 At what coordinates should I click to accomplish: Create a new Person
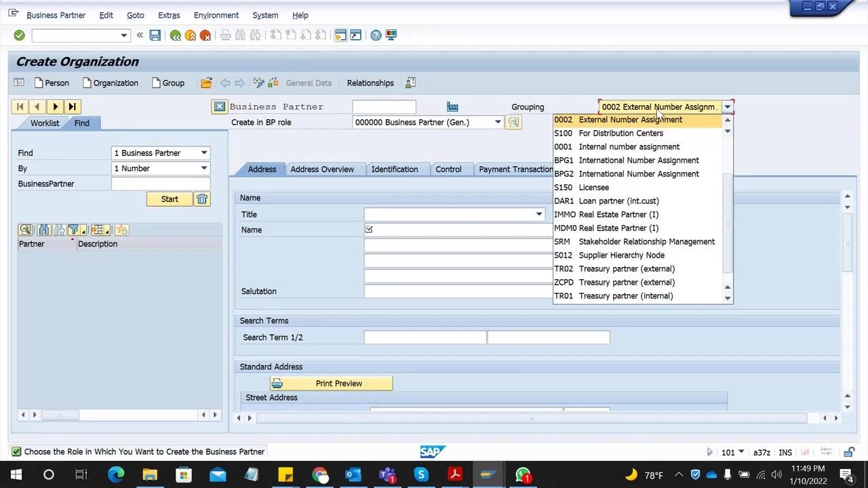point(51,83)
